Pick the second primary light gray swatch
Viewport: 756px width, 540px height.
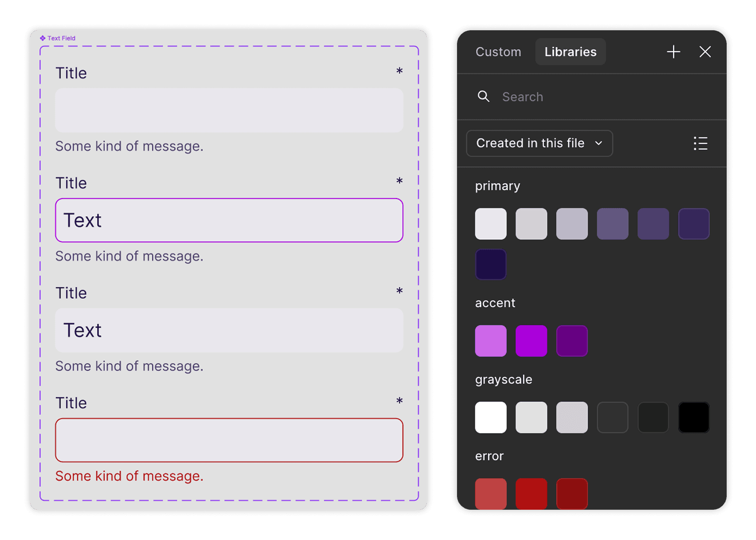531,224
